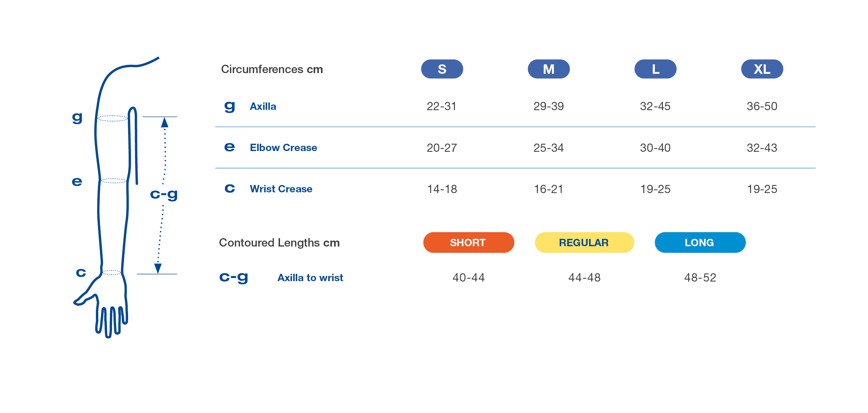Click the M size badge
868x413 pixels.
[548, 69]
